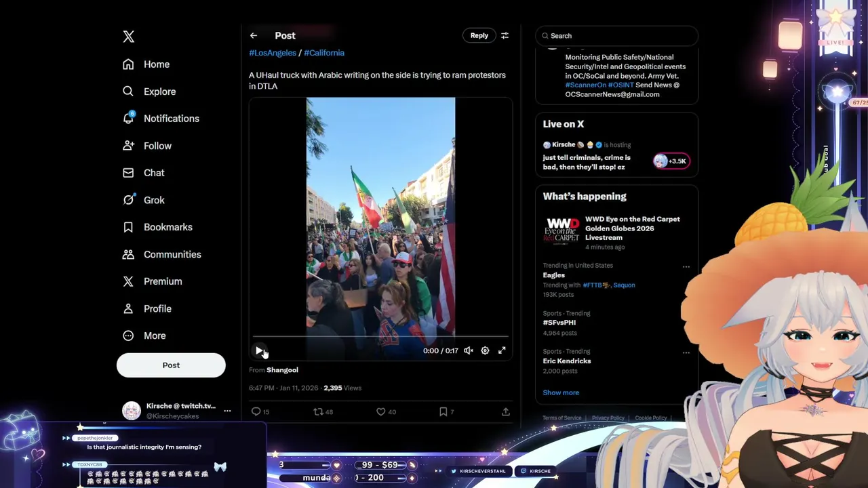Viewport: 868px width, 488px height.
Task: Open the #LosAngeles hashtag
Action: [x=273, y=53]
